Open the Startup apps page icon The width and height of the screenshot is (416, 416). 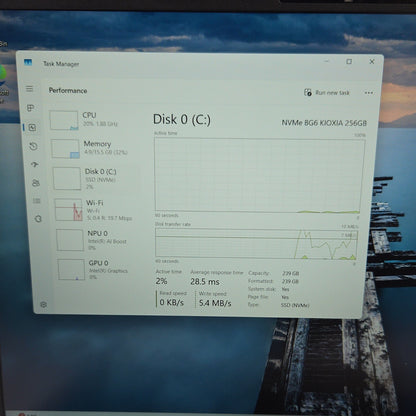pos(35,164)
